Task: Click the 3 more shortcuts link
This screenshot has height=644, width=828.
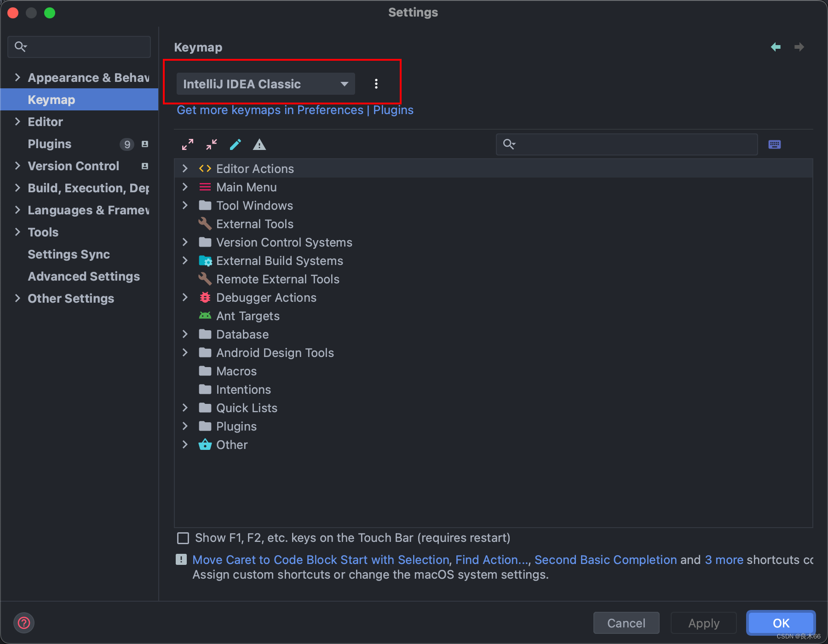Action: tap(724, 560)
